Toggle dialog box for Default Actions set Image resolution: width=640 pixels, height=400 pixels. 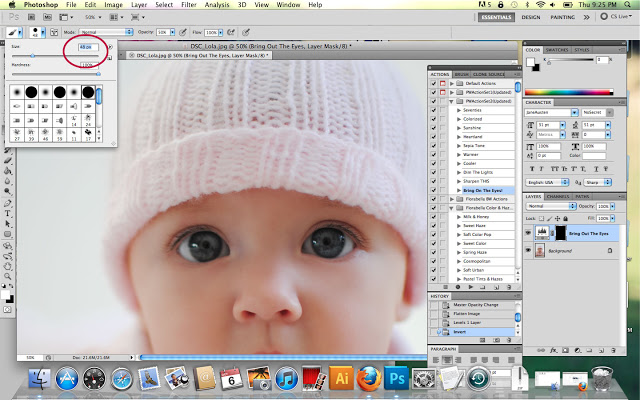[x=442, y=83]
